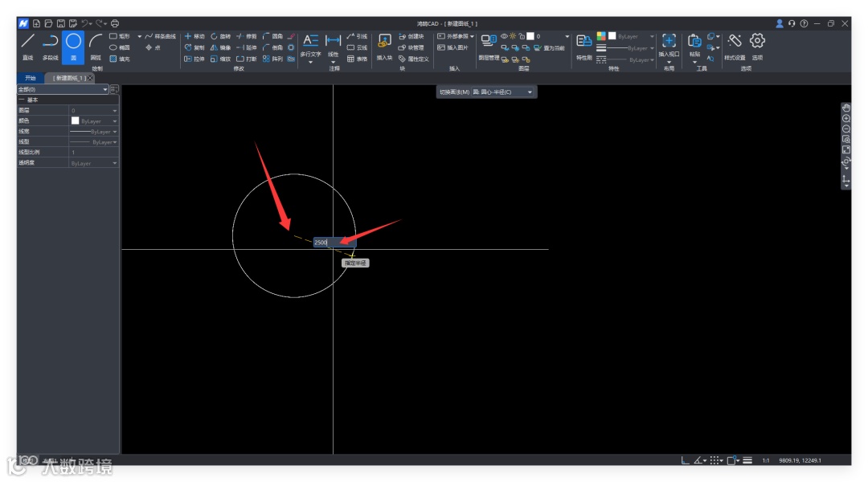Click the 延伸 extend command
The width and height of the screenshot is (868, 482).
click(x=247, y=47)
